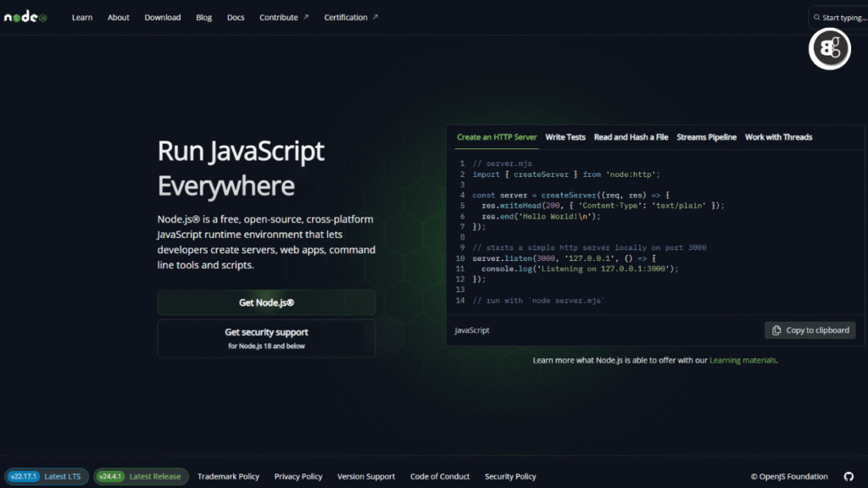Viewport: 868px width, 488px height.
Task: Open the Learn menu item
Action: click(x=81, y=17)
